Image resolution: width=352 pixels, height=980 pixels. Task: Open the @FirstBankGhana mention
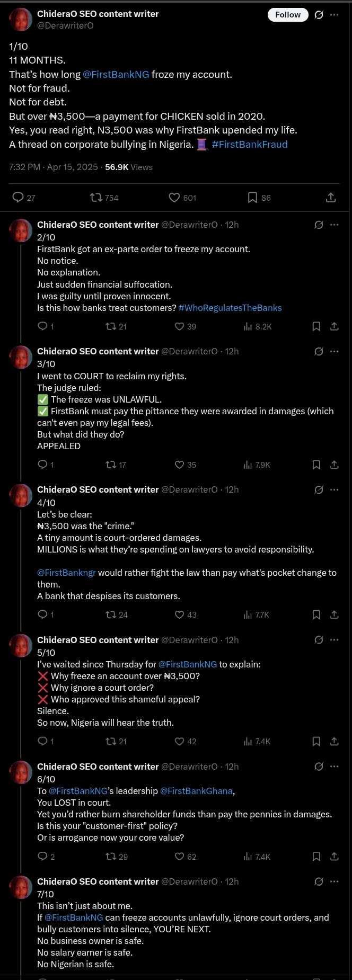pyautogui.click(x=196, y=791)
